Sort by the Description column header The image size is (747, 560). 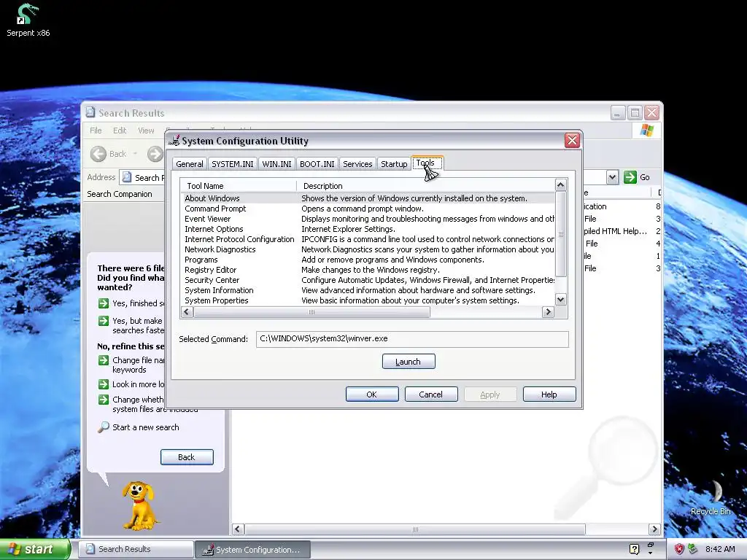pos(425,186)
